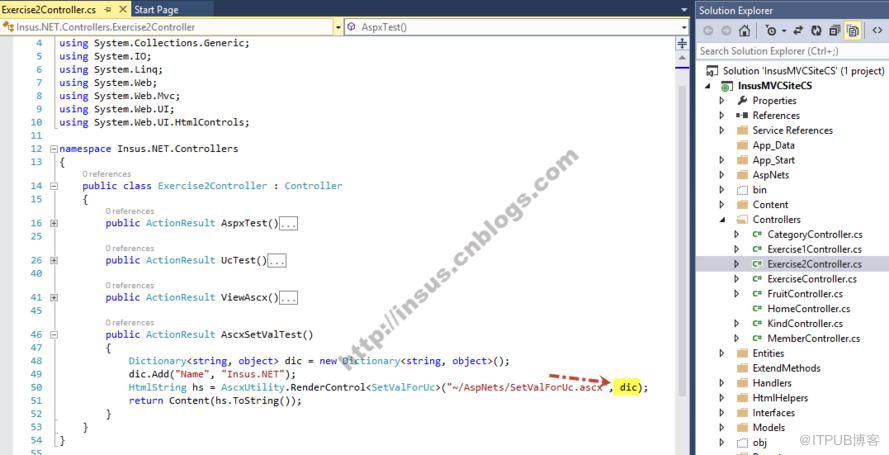Pin the Exercise2Controller.cs tab

pyautogui.click(x=108, y=10)
